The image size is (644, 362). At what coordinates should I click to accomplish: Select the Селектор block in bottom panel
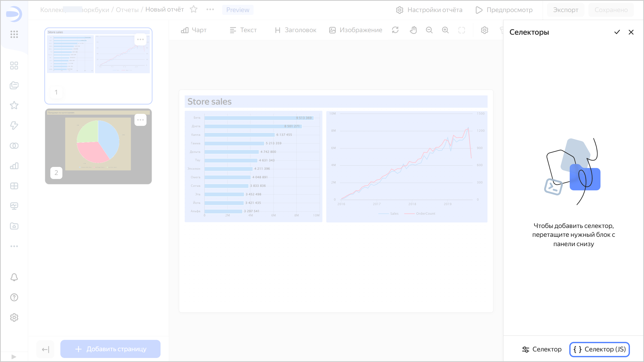[542, 349]
